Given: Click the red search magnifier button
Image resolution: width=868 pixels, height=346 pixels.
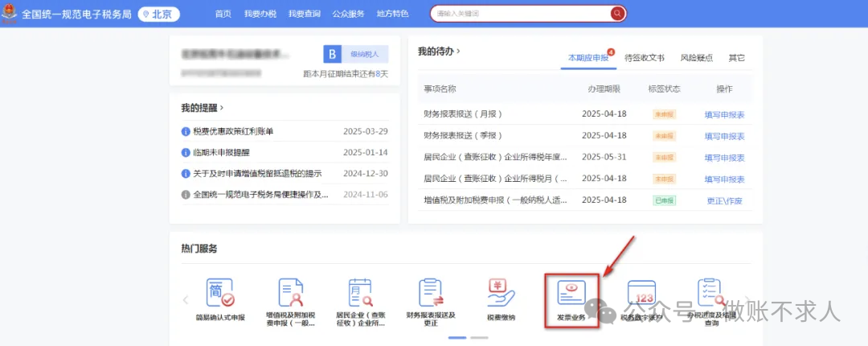Looking at the screenshot, I should coord(616,14).
